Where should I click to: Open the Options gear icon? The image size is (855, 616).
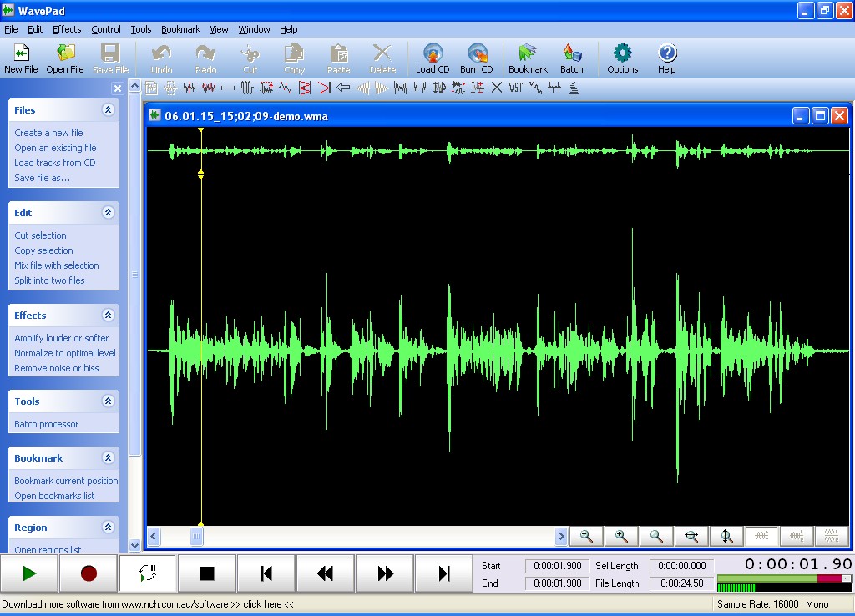click(x=622, y=58)
